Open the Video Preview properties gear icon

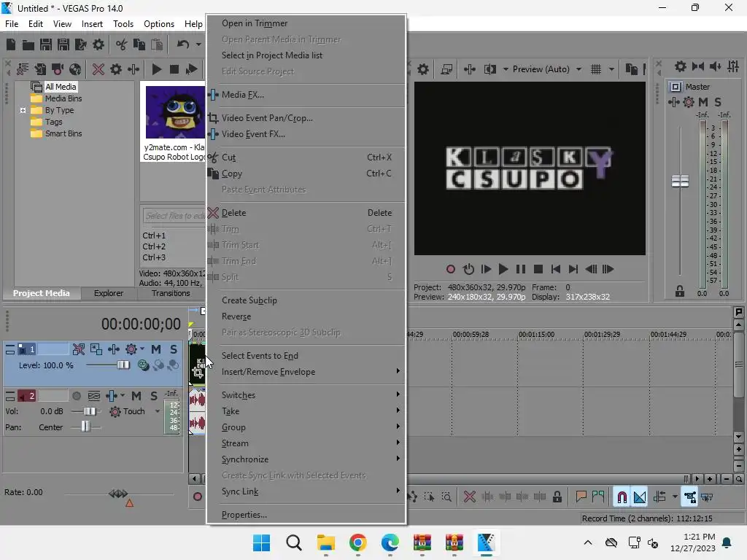click(422, 69)
